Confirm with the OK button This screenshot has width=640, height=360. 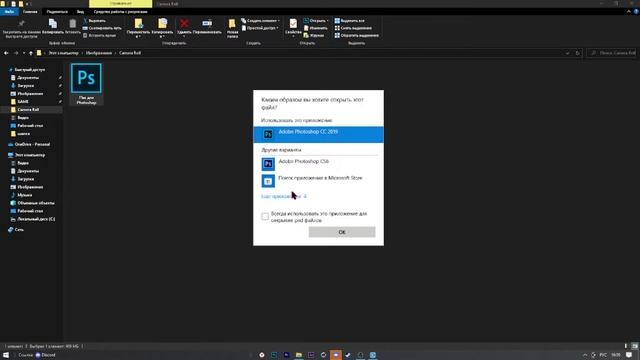[x=342, y=232]
